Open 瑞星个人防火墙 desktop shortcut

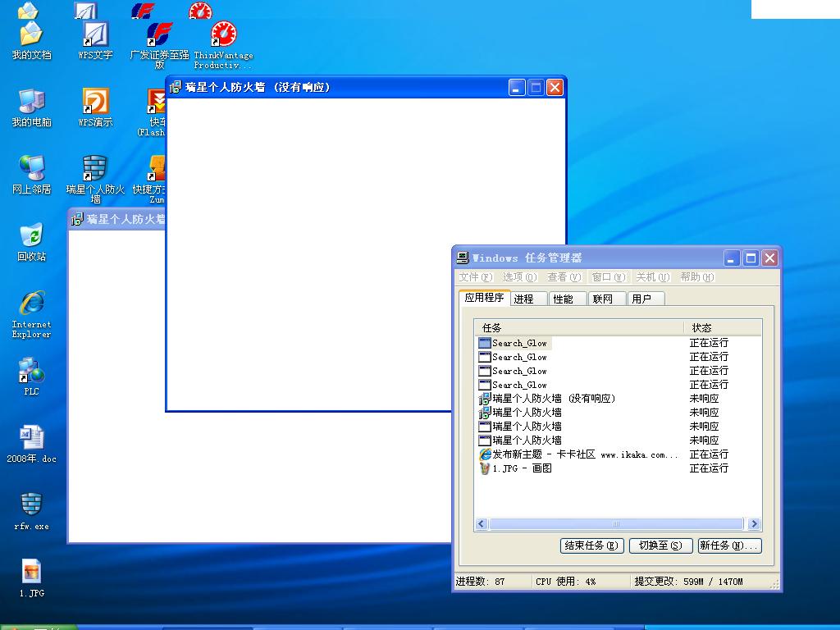click(x=95, y=180)
